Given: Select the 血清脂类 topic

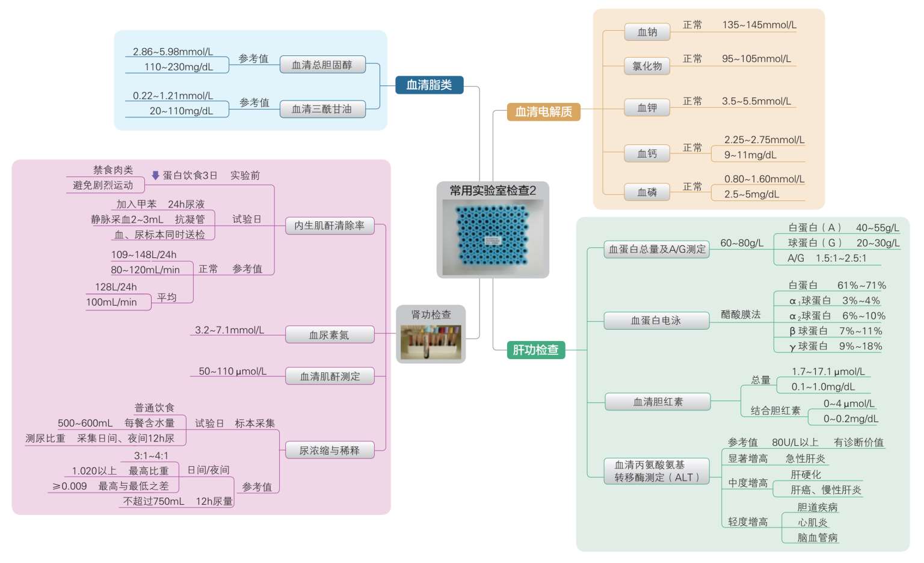Looking at the screenshot, I should point(430,85).
